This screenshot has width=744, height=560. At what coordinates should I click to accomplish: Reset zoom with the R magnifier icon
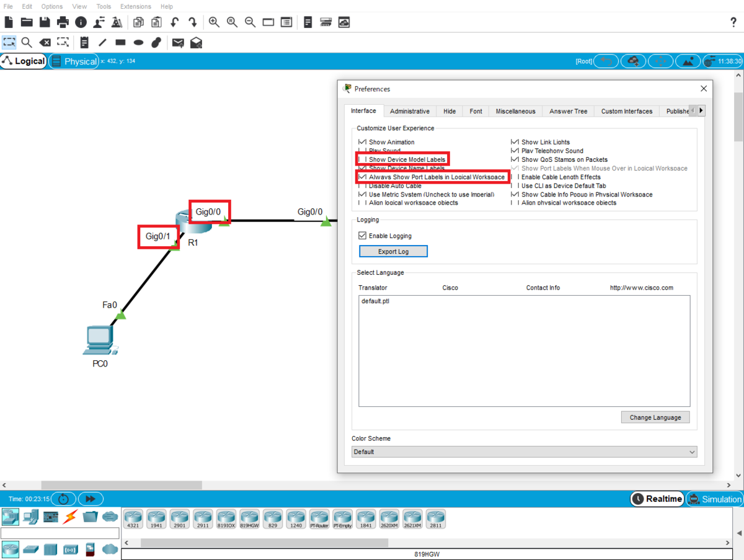click(232, 22)
